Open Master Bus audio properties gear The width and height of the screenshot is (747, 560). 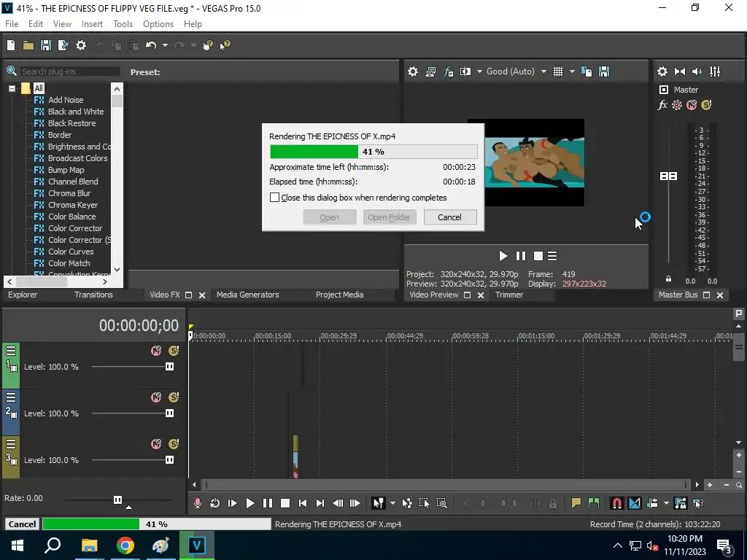click(662, 71)
